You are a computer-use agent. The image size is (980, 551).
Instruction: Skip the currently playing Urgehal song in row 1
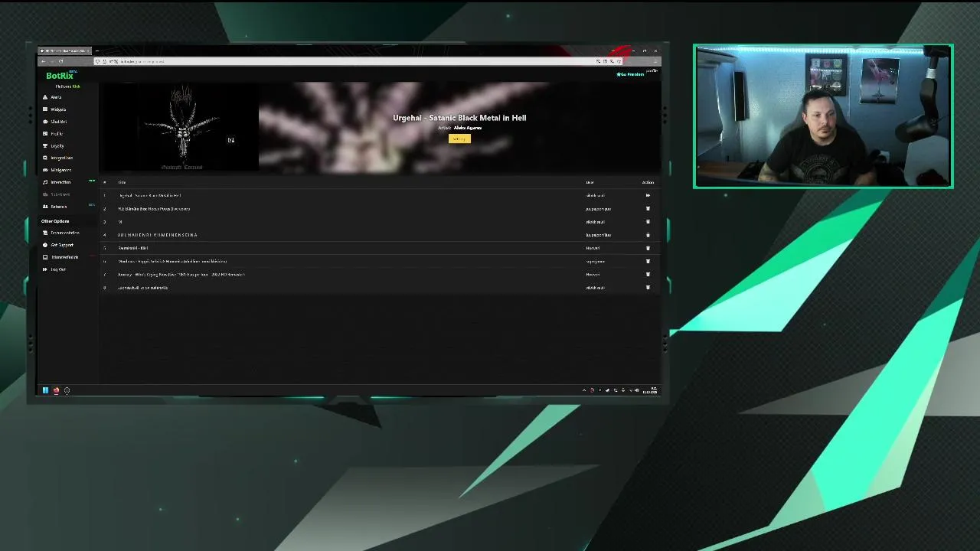(x=648, y=195)
